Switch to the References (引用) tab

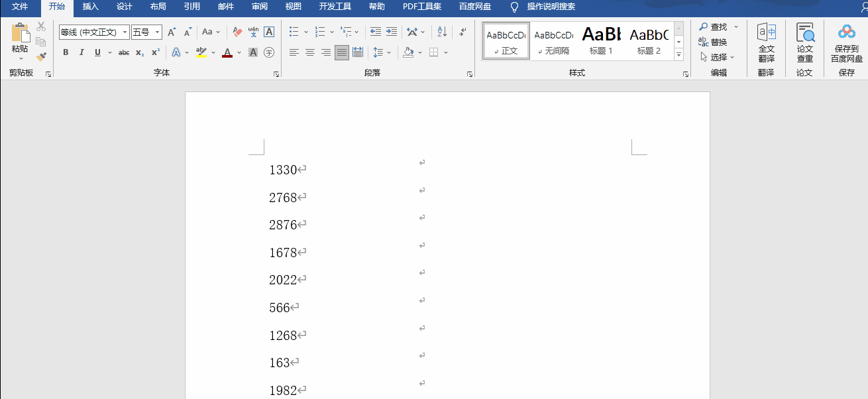(x=192, y=7)
